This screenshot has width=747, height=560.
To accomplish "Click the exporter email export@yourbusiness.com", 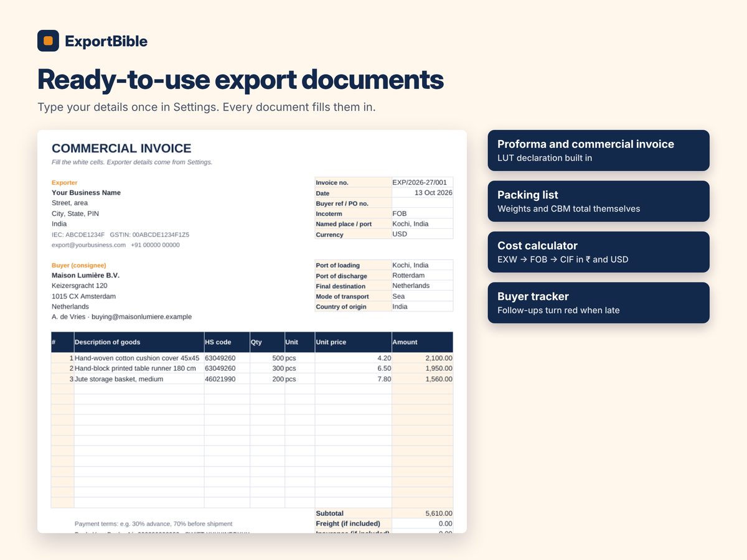I will pos(88,245).
